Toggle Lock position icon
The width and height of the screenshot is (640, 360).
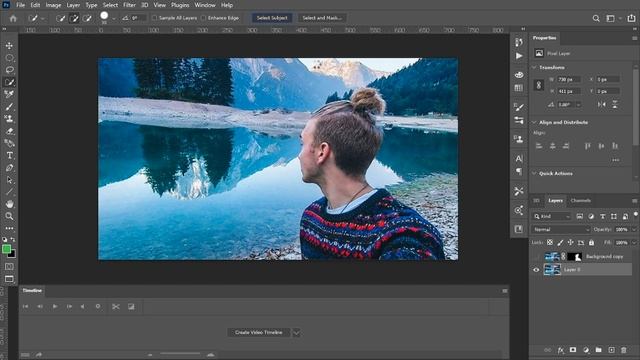571,242
